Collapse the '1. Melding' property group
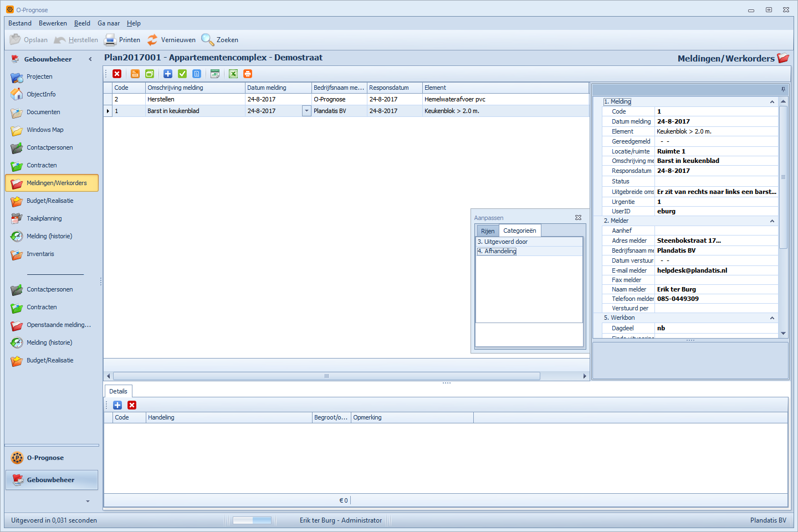The width and height of the screenshot is (798, 532). tap(772, 102)
